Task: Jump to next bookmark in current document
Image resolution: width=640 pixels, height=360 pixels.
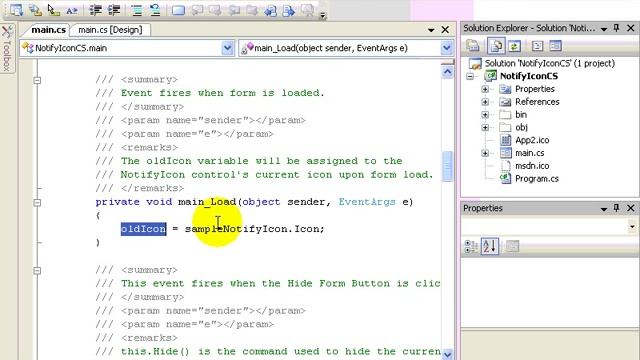Action: pyautogui.click(x=289, y=10)
